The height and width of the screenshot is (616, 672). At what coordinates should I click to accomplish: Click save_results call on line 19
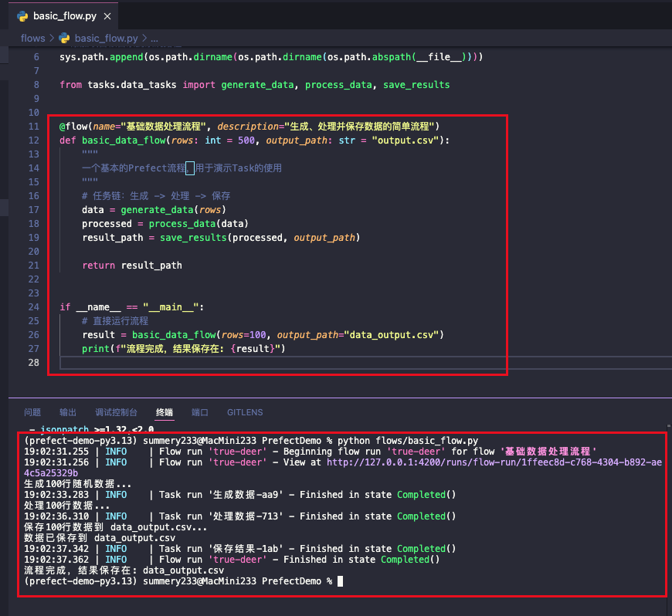(x=193, y=238)
